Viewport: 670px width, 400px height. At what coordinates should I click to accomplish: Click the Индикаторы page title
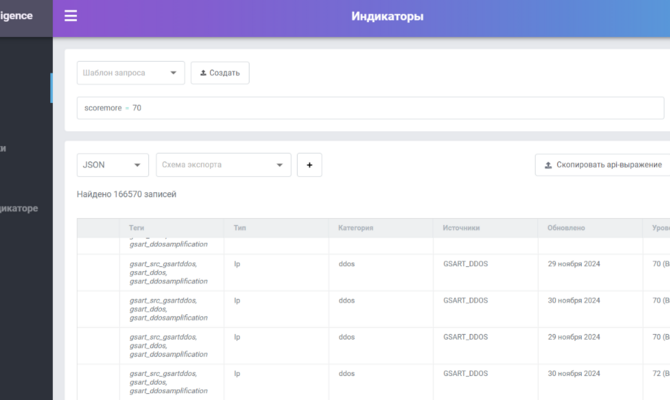coord(388,16)
